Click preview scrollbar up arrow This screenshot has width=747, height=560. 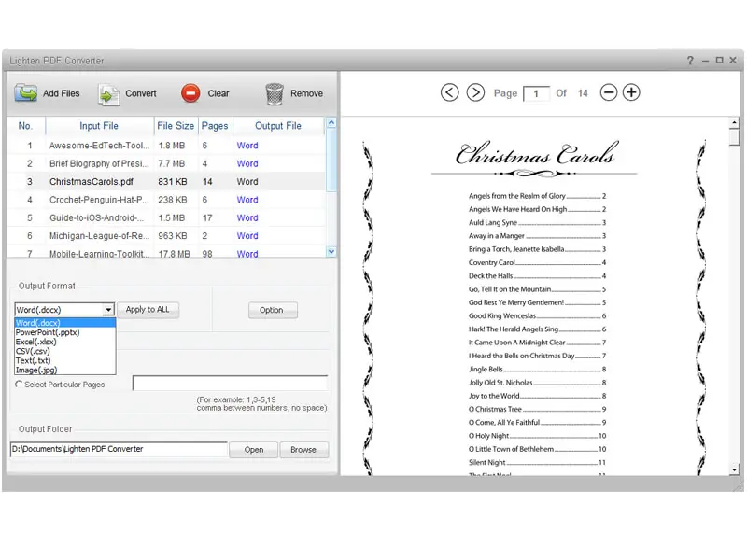[734, 123]
